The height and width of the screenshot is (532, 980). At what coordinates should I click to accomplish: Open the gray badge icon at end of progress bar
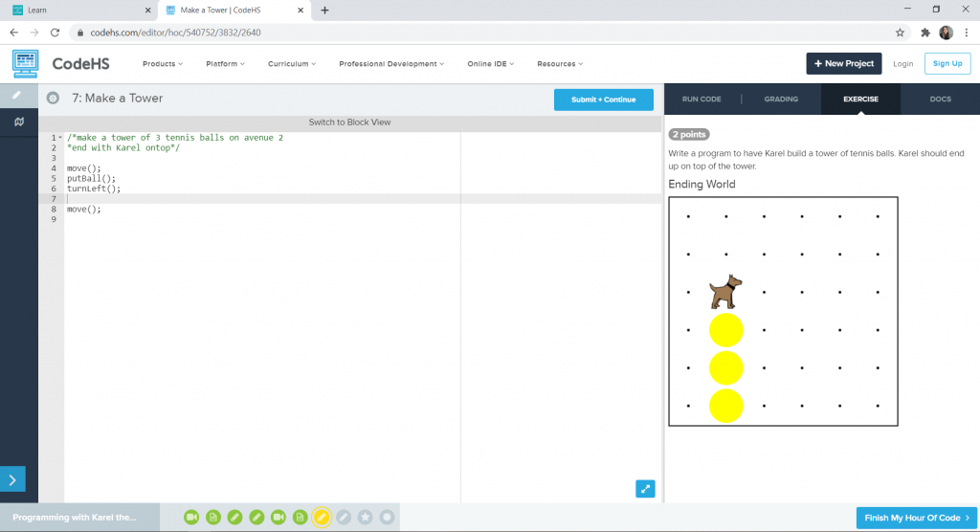click(387, 517)
